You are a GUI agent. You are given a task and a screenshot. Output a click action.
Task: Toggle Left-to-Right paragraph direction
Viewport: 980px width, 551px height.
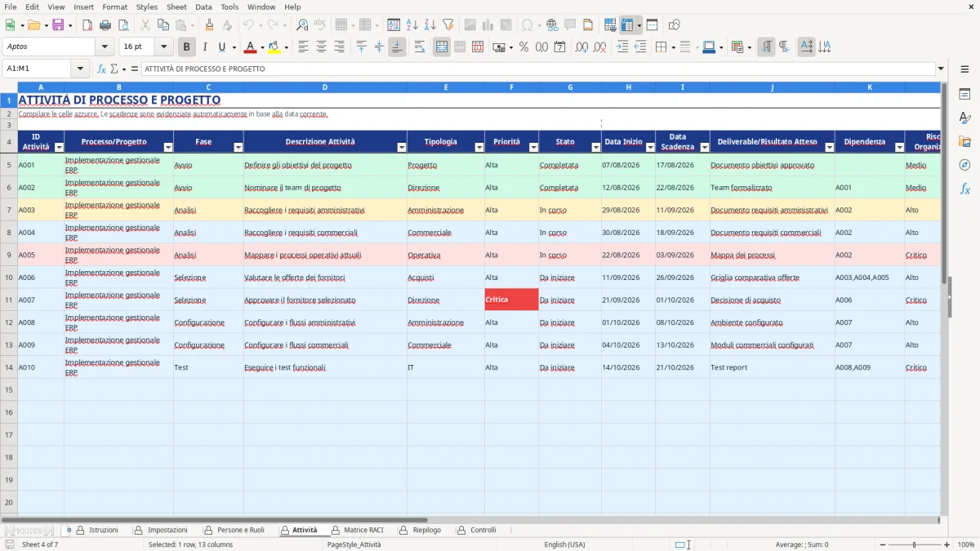coord(766,47)
